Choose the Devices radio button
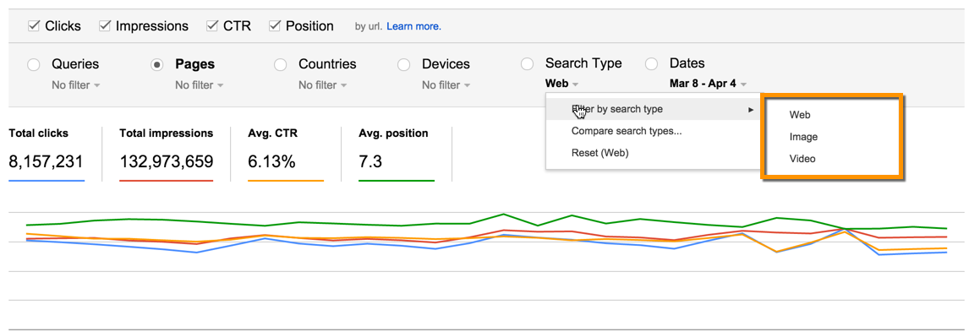This screenshot has height=332, width=980. click(x=403, y=64)
